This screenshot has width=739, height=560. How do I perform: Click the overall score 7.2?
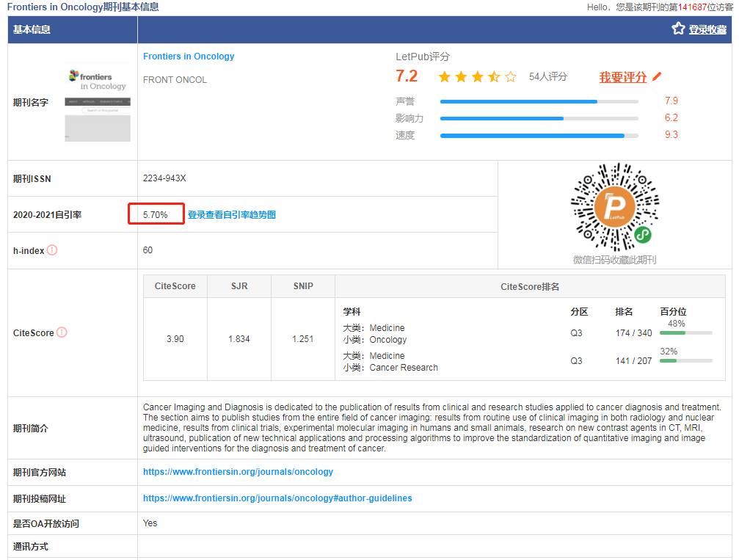[407, 76]
